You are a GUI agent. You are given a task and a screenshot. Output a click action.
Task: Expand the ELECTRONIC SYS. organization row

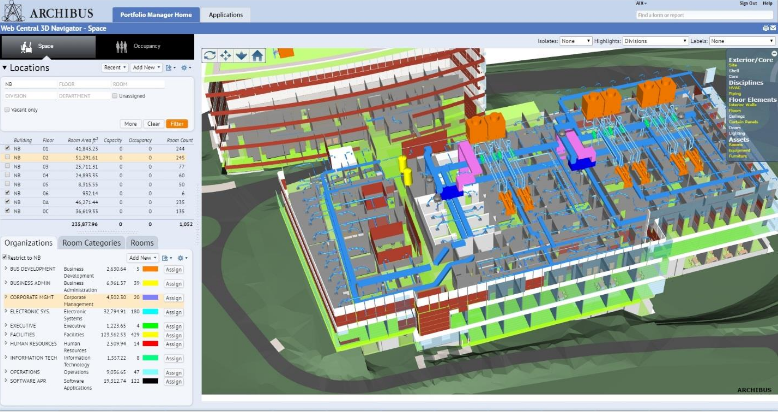click(5, 311)
